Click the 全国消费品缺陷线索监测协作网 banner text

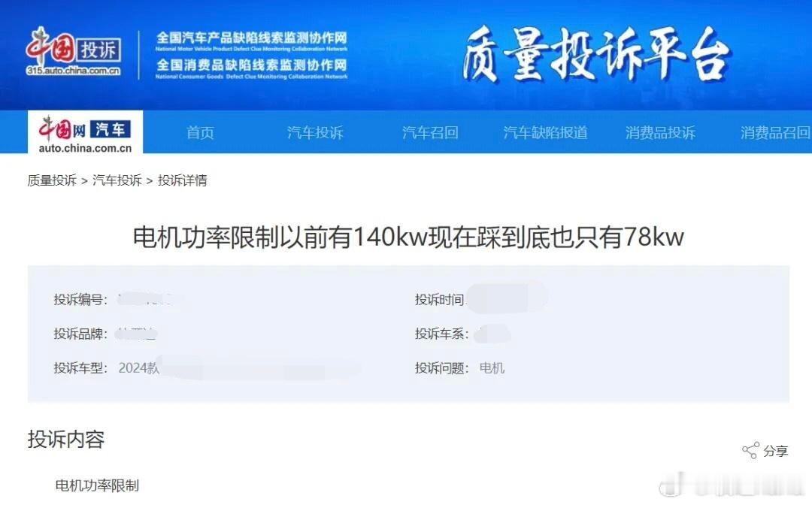click(x=251, y=68)
